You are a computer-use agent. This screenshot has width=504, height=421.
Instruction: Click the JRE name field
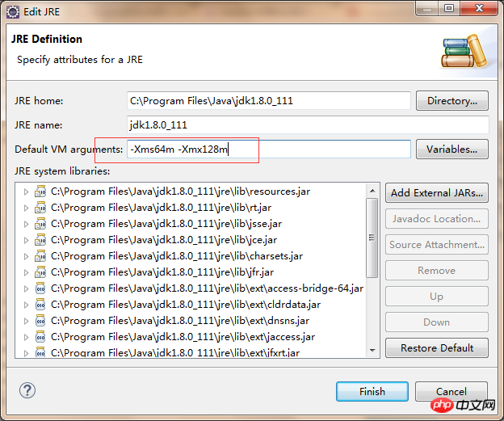[x=308, y=124]
